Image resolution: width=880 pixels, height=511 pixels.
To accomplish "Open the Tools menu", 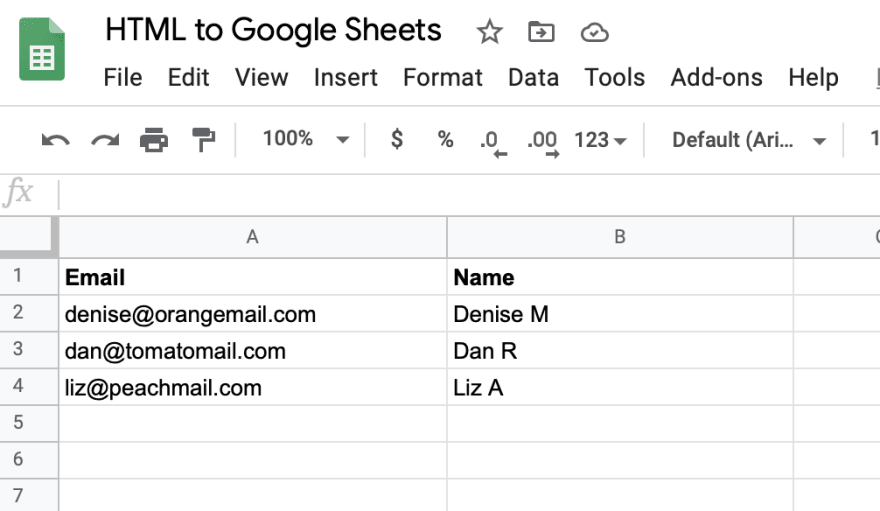I will tap(615, 77).
